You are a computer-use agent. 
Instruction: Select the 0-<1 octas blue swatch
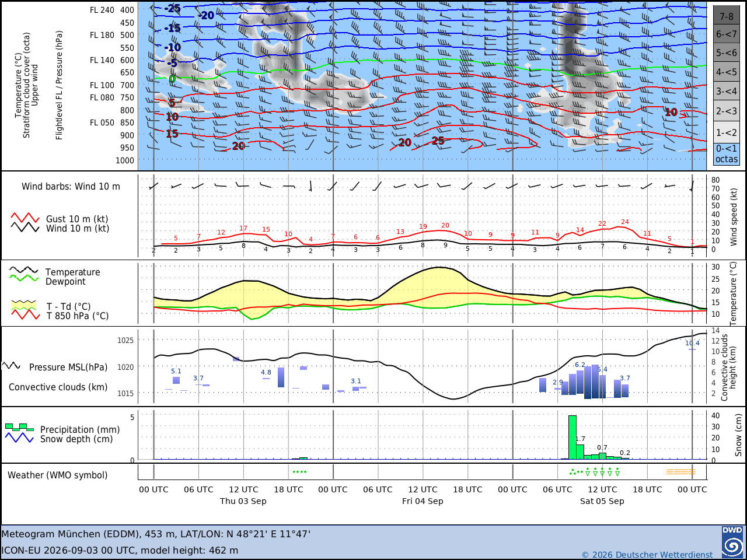click(x=727, y=154)
